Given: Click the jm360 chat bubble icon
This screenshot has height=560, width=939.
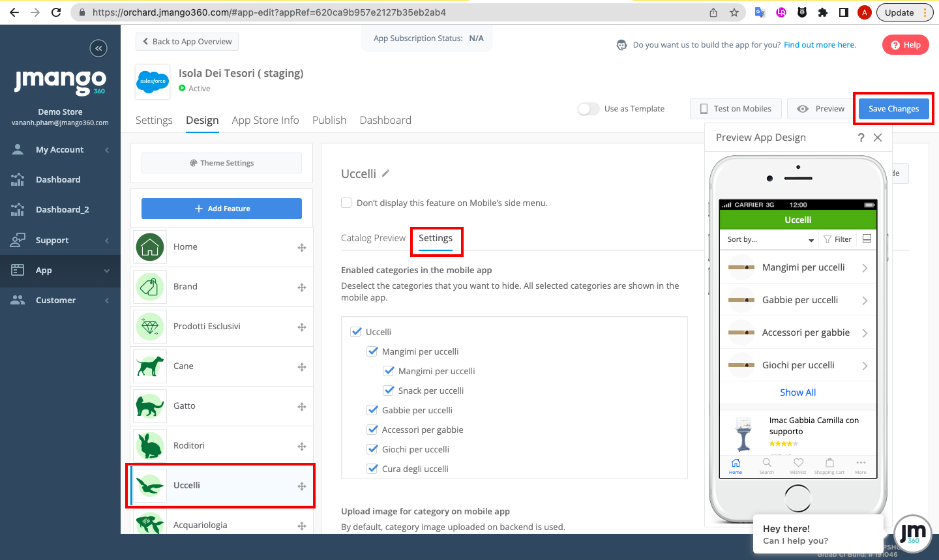Looking at the screenshot, I should pyautogui.click(x=912, y=534).
